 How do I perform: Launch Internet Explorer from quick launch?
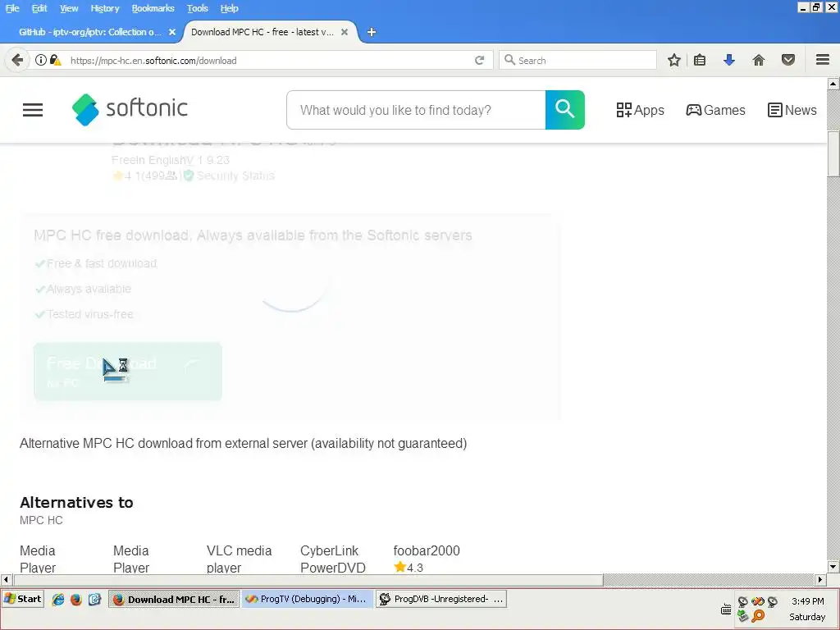pyautogui.click(x=58, y=600)
